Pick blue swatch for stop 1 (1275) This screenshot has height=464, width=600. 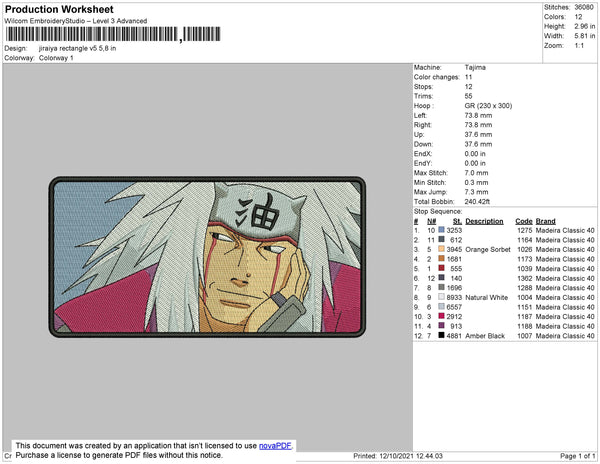pos(441,230)
